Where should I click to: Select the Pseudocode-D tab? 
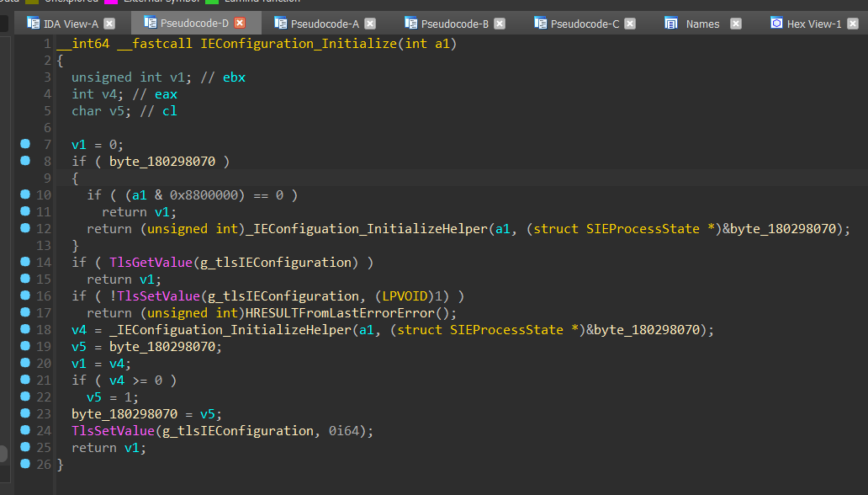click(194, 24)
